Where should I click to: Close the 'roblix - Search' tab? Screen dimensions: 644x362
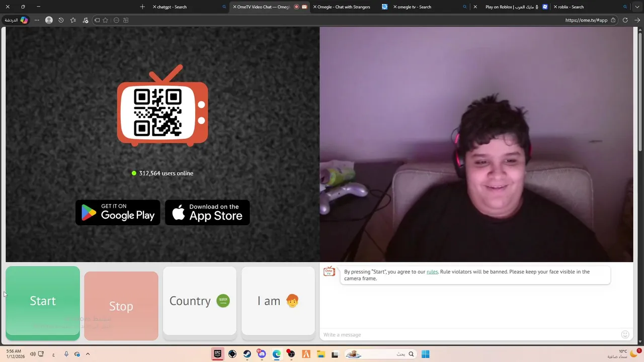click(555, 7)
